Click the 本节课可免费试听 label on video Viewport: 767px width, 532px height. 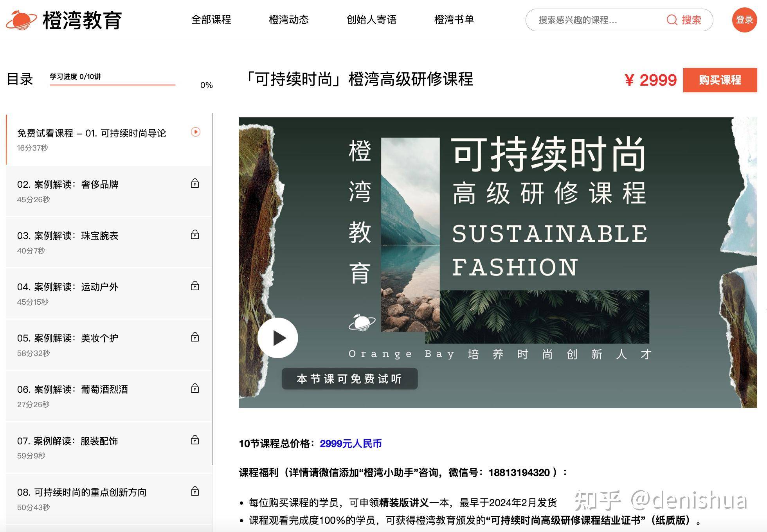349,379
